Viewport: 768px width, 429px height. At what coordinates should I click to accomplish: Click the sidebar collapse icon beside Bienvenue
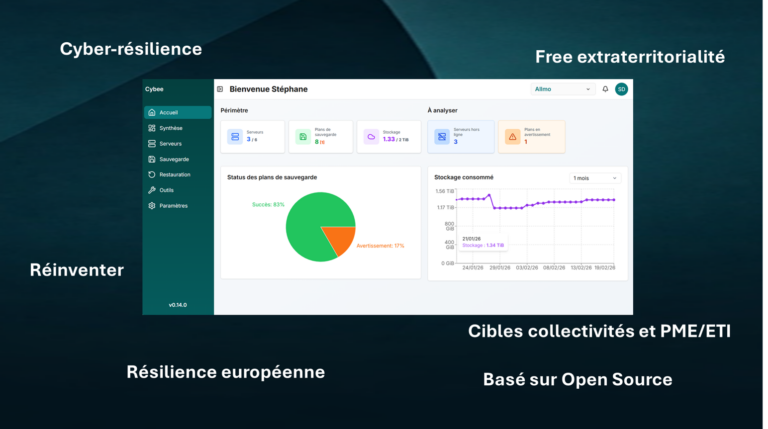[x=220, y=89]
